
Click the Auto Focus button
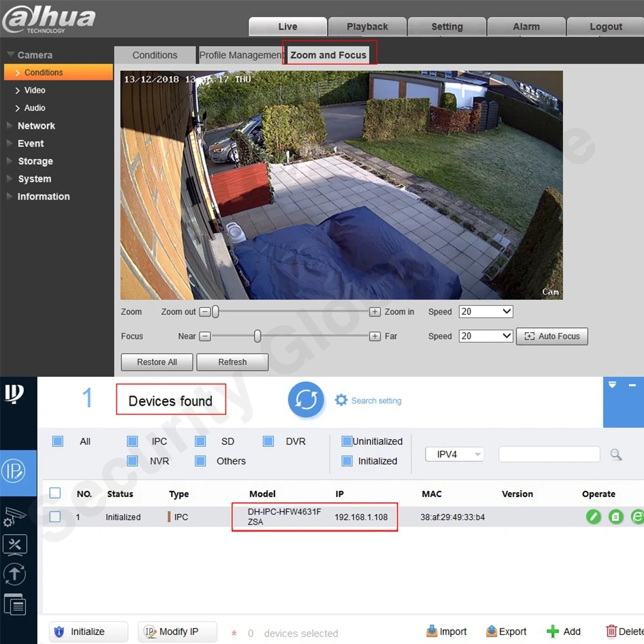click(x=552, y=336)
